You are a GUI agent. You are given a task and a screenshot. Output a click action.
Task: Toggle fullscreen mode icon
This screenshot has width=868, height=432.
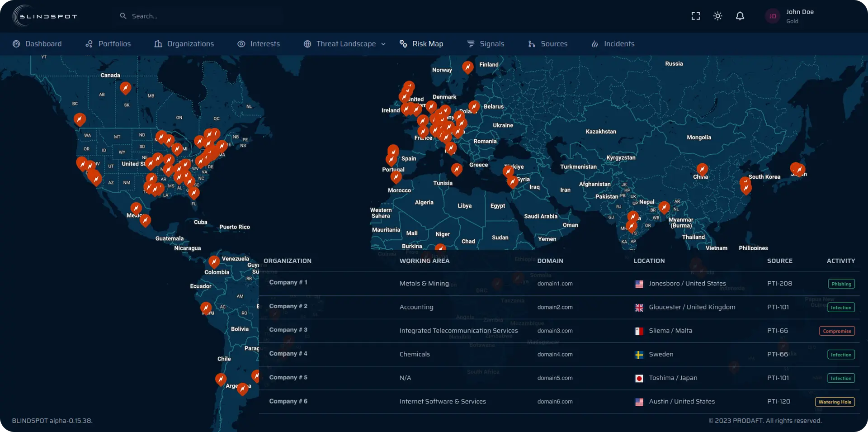coord(696,16)
